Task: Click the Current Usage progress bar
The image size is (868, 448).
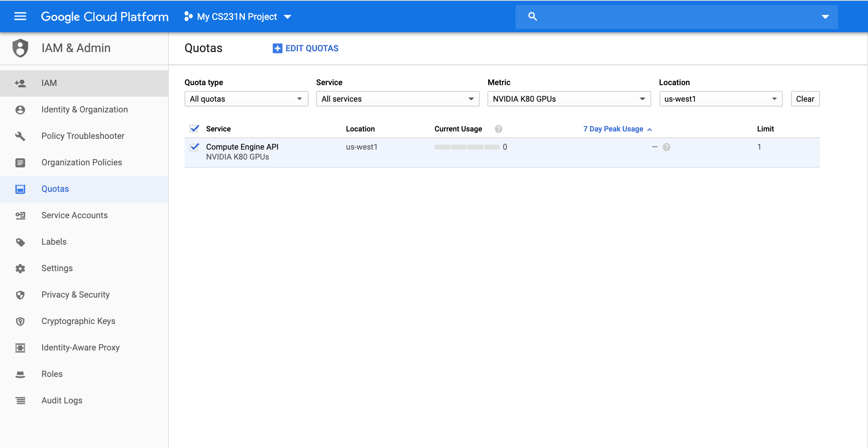Action: (467, 147)
